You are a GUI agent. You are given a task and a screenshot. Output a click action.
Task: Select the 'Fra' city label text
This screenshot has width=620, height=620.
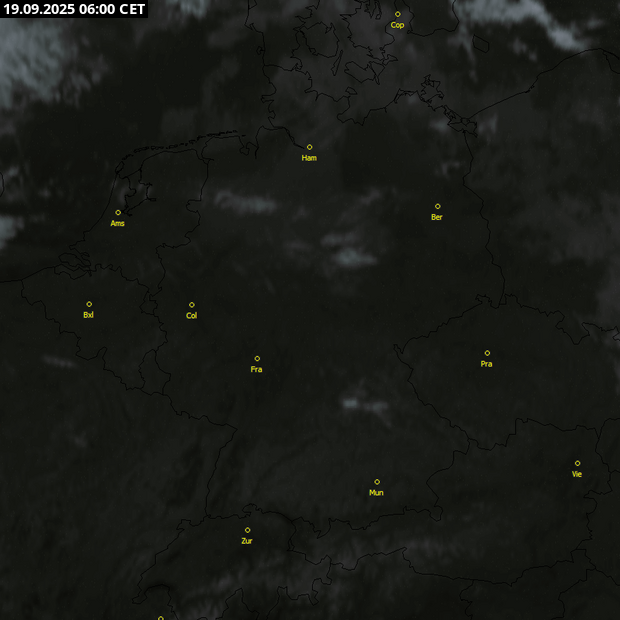coord(256,370)
